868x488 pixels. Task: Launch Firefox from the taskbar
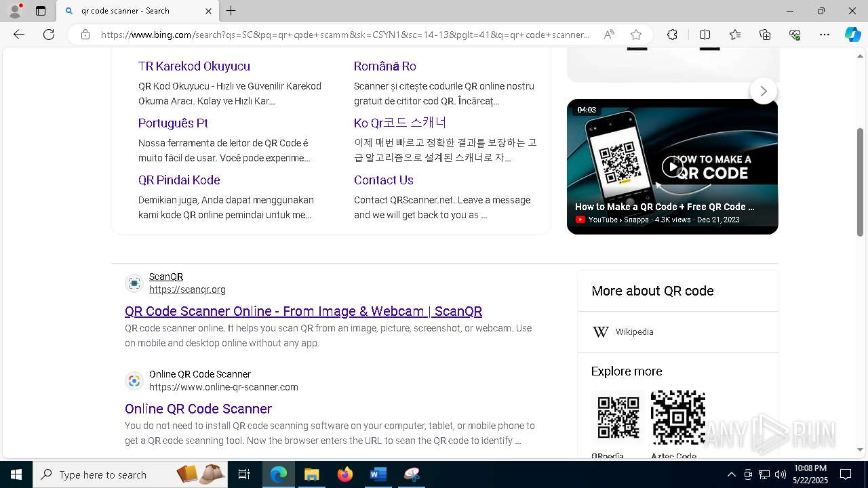(x=344, y=474)
